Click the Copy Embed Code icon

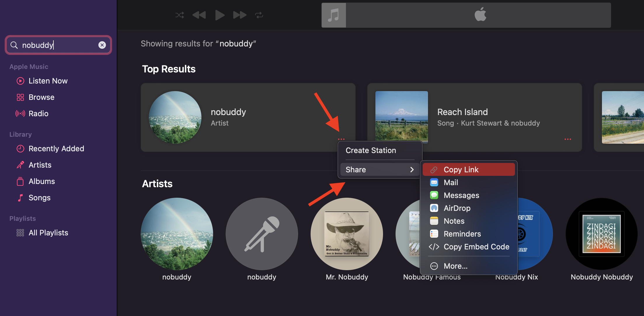[434, 246]
